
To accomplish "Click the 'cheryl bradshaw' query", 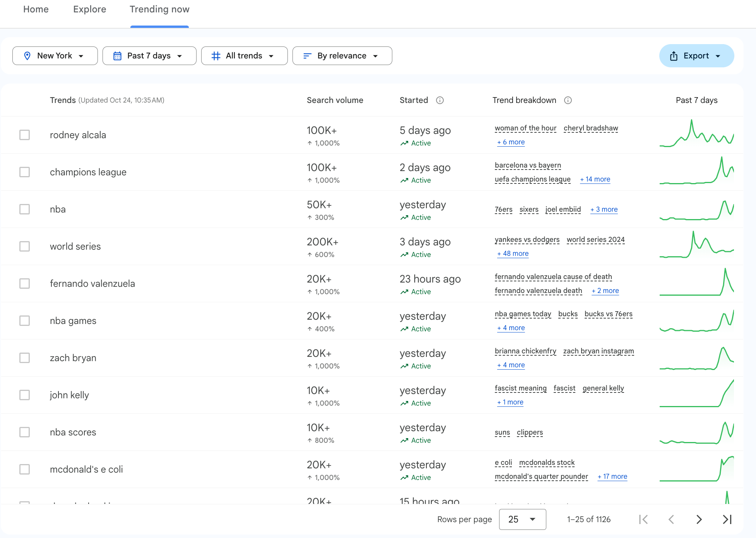I will (x=591, y=128).
